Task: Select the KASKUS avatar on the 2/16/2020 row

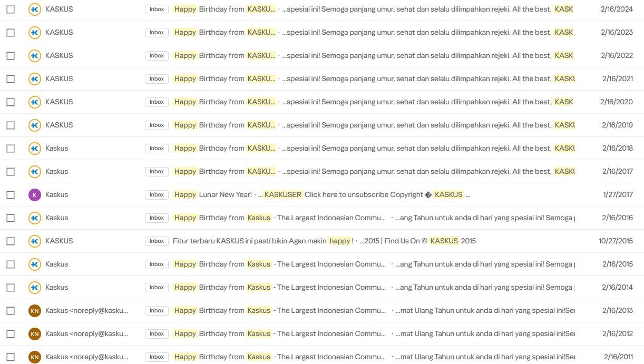Action: (34, 102)
